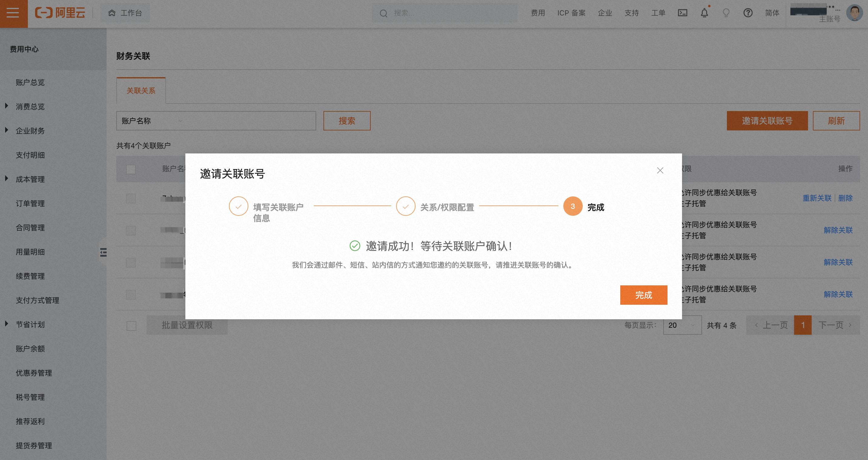Image resolution: width=868 pixels, height=460 pixels.
Task: Open the hamburger navigation menu
Action: pos(13,13)
